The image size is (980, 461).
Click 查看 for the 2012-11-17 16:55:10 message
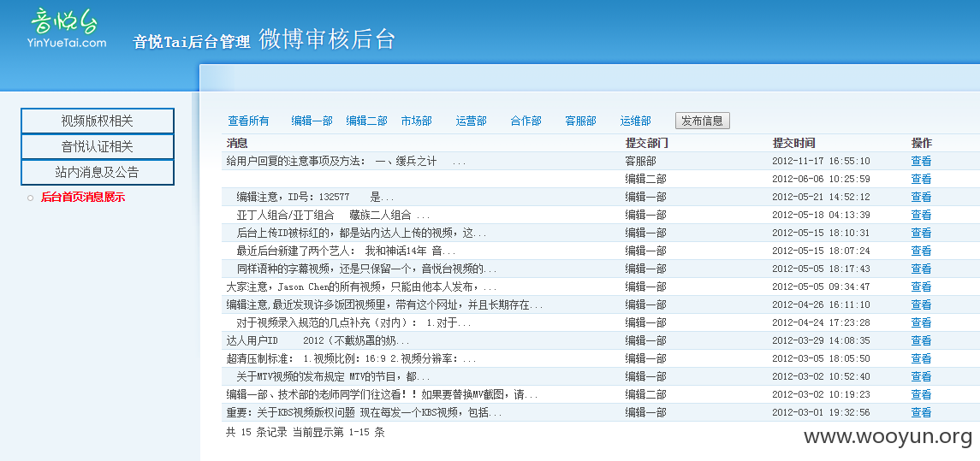point(921,161)
